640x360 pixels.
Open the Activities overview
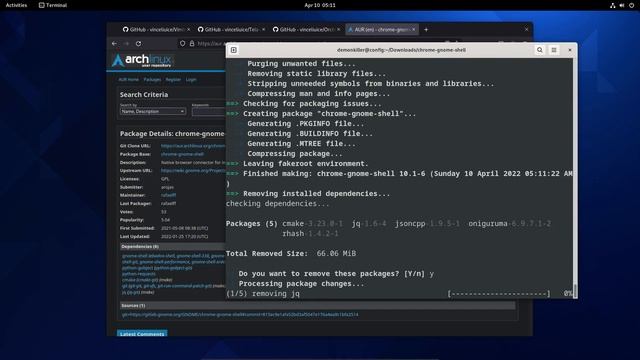16,5
